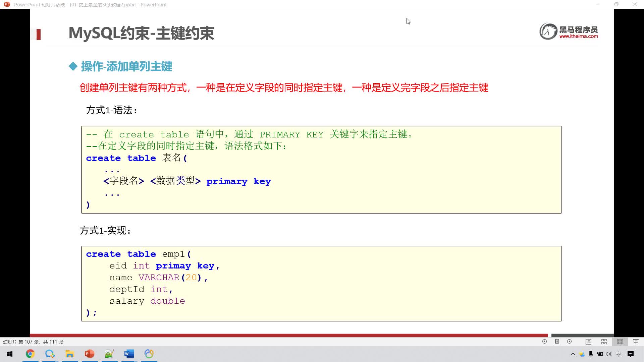Open Navicat app on taskbar

point(149,354)
